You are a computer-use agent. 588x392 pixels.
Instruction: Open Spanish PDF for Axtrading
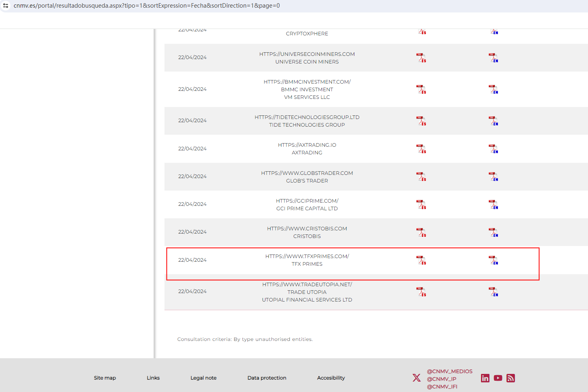click(x=421, y=149)
